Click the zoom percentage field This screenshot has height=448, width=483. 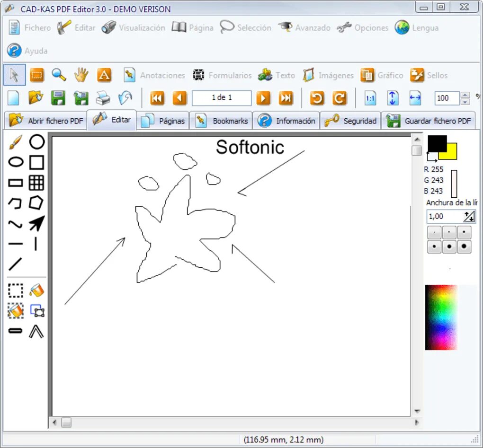447,98
